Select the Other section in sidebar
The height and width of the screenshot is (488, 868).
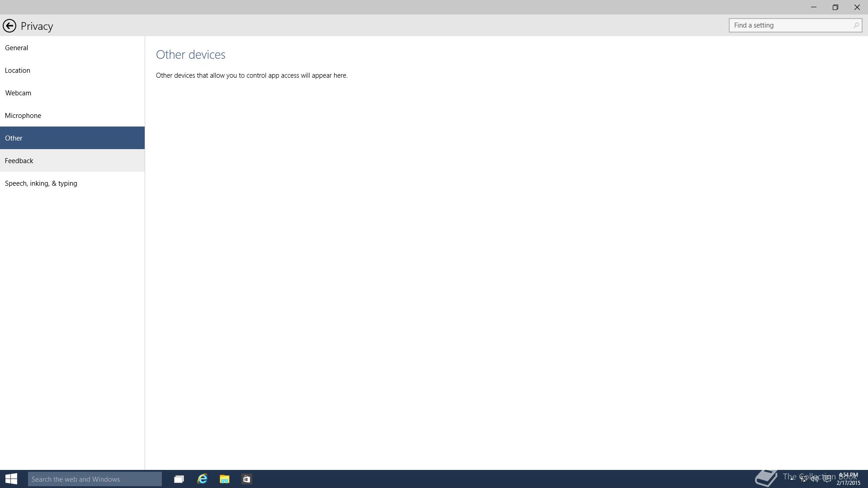(x=72, y=138)
